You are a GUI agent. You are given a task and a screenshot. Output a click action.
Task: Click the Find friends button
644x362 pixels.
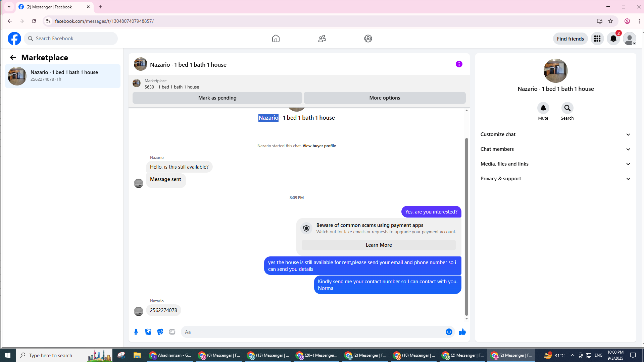(571, 39)
